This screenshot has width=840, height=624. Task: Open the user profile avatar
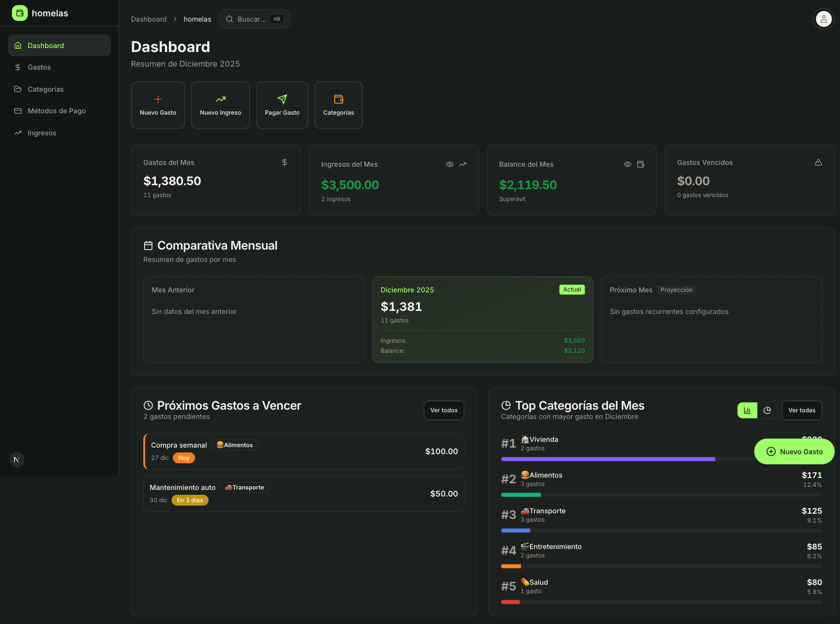pos(823,19)
